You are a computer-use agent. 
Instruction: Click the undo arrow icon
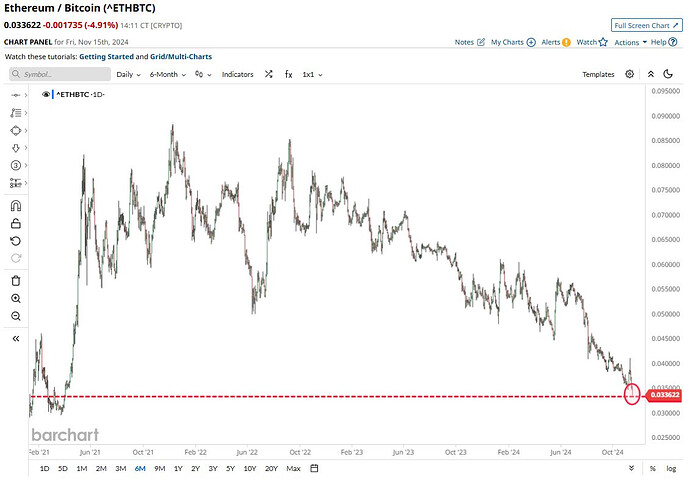point(15,241)
